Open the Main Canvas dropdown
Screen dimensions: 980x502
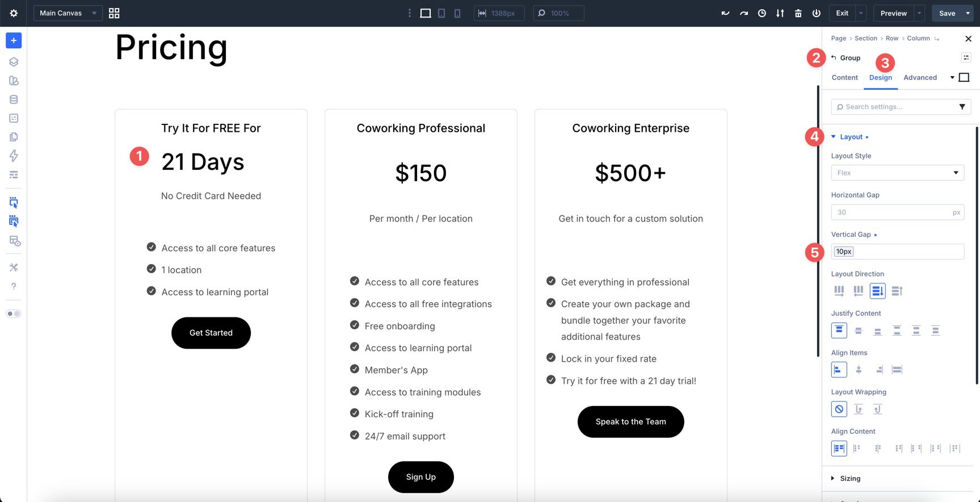point(68,13)
